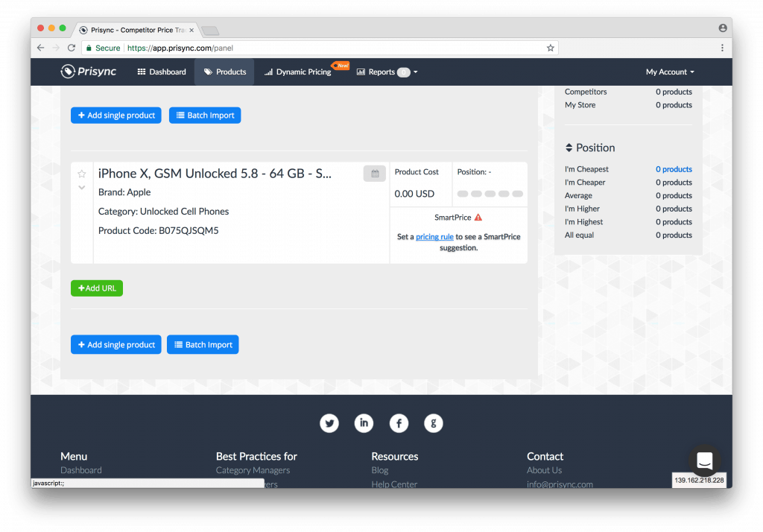
Task: Open LinkedIn social icon in footer
Action: 364,423
